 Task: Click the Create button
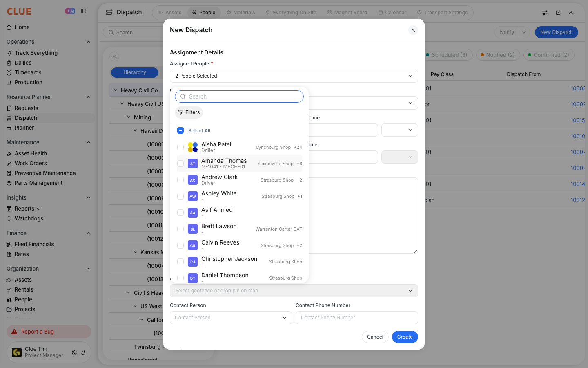tap(405, 337)
